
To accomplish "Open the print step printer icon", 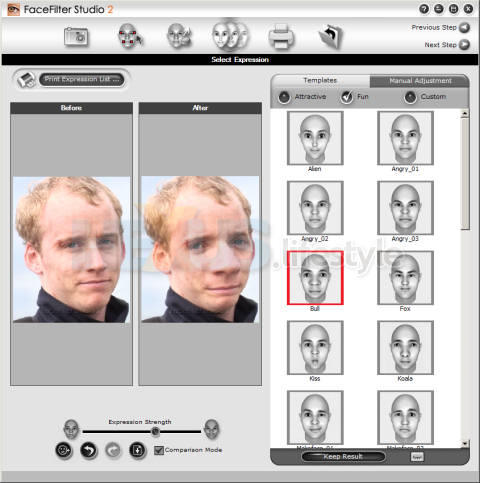I will pos(281,36).
